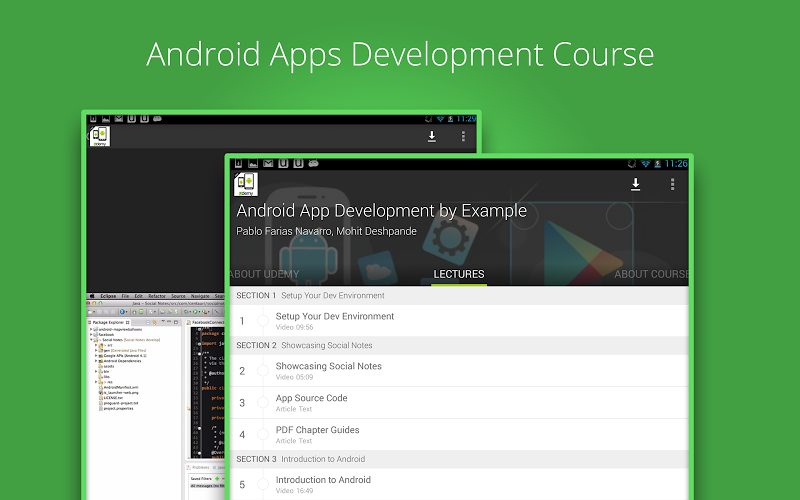
Task: Tap Wi-Fi icon in back screen status bar
Action: point(440,119)
